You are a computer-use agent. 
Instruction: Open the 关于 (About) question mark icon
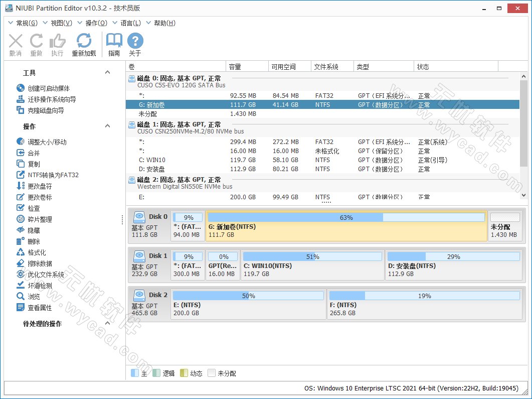135,45
